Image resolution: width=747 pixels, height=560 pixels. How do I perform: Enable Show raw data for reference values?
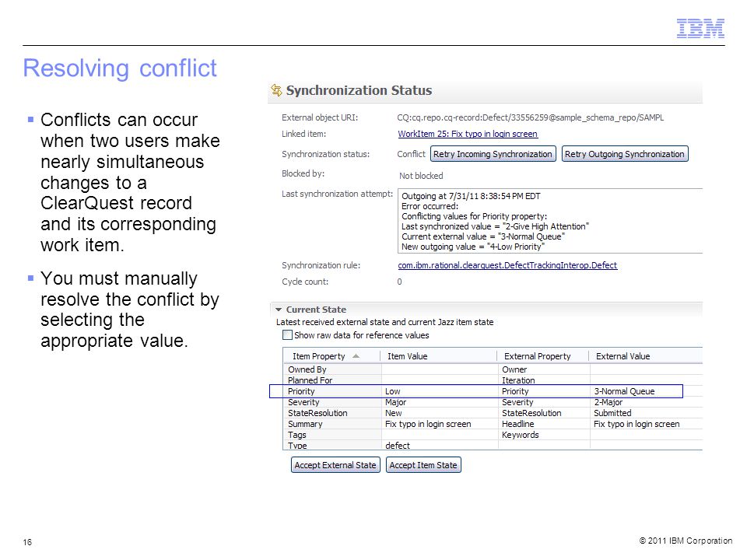coord(287,334)
